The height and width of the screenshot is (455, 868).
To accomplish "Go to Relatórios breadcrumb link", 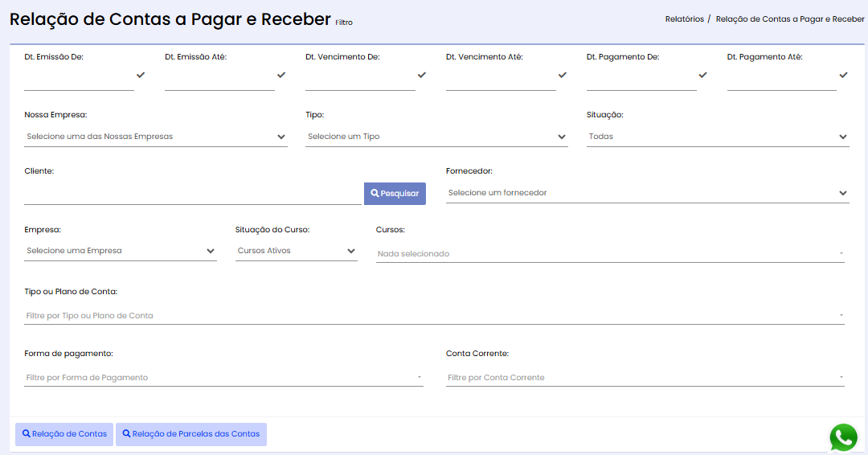I will pyautogui.click(x=684, y=18).
